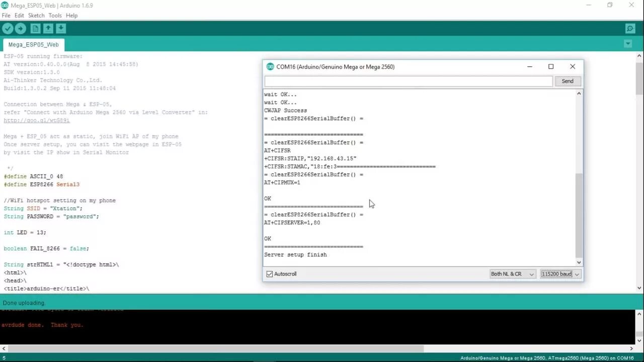Screen dimensions: 644x362
Task: Click the horizontal scrollbar right arrow
Action: click(631, 348)
